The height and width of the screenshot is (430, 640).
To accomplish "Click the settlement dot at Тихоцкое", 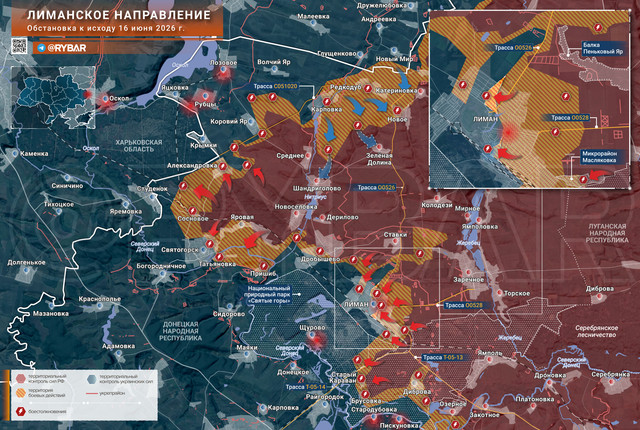I will click(59, 211).
